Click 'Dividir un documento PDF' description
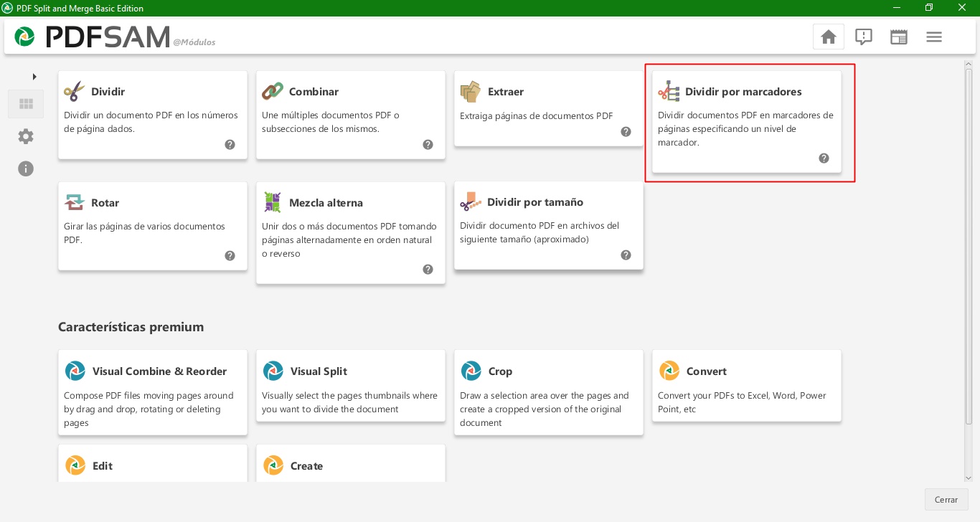This screenshot has height=522, width=980. [151, 122]
